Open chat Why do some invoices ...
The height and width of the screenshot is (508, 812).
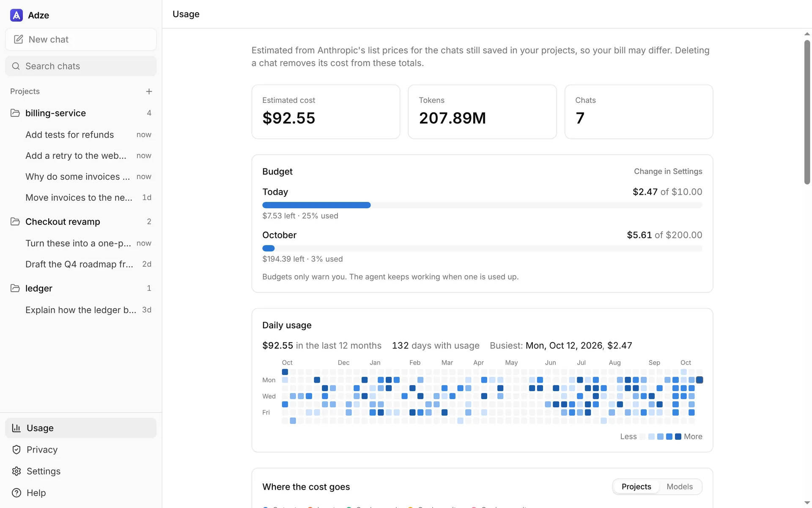click(x=81, y=177)
